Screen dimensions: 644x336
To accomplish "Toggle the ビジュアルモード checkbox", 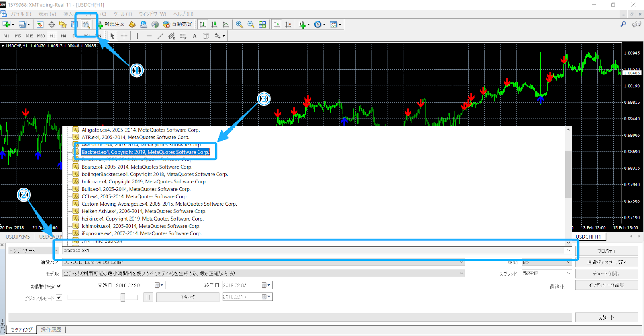I will 59,297.
